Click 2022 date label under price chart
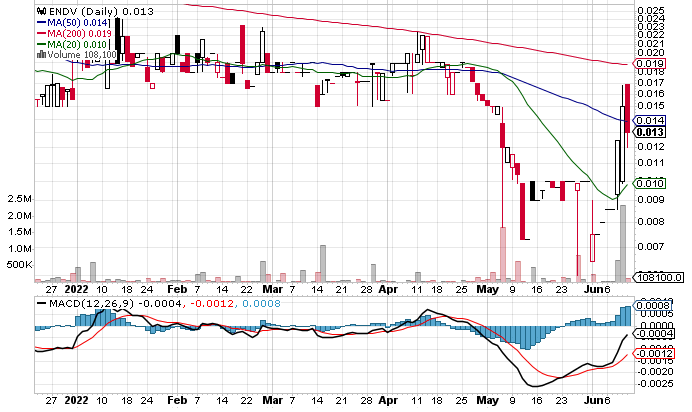The height and width of the screenshot is (412, 692). [76, 289]
